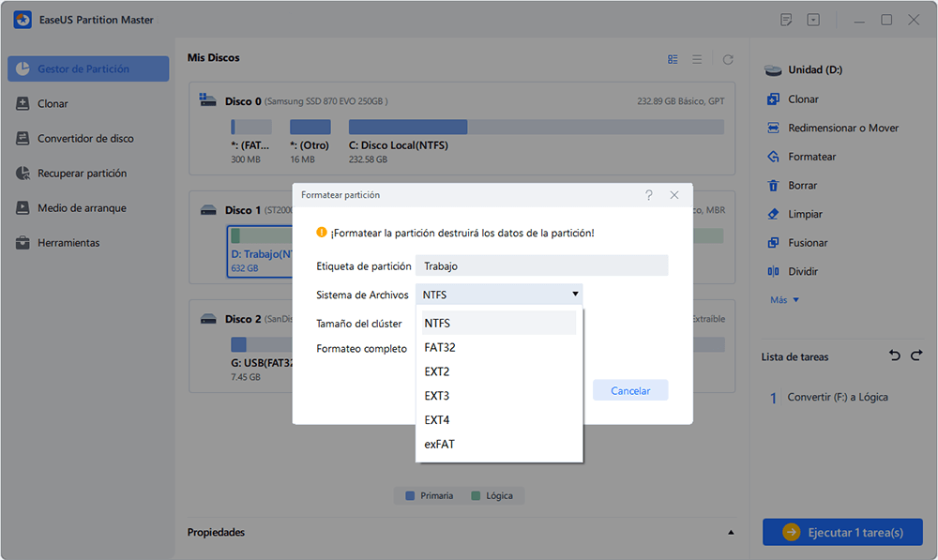The image size is (938, 560).
Task: Click the Primaria legend color swatch
Action: 410,495
